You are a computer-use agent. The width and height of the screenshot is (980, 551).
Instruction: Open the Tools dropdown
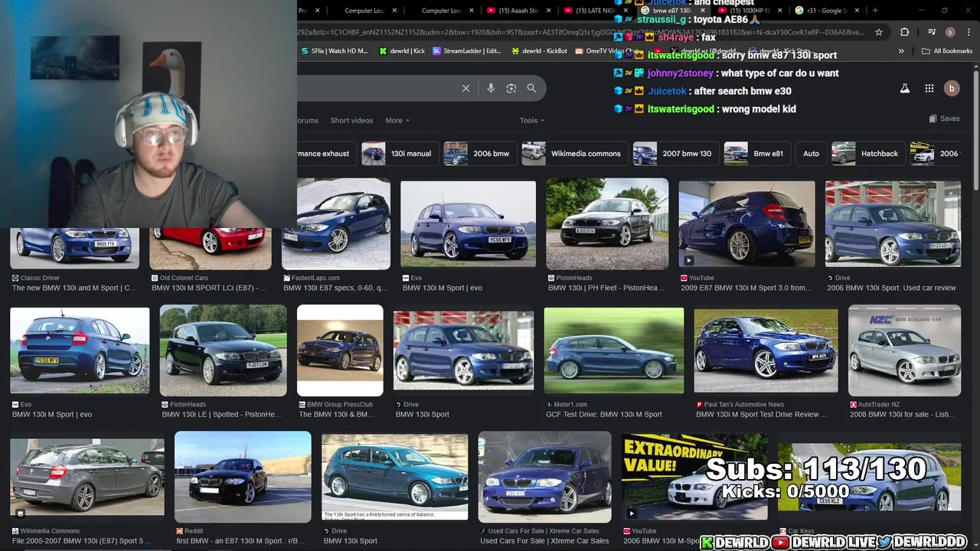532,120
